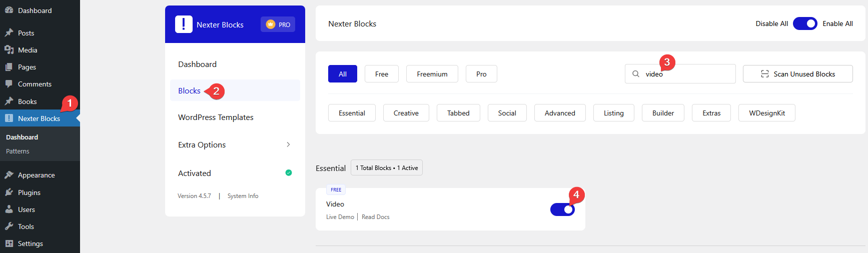The width and height of the screenshot is (868, 253).
Task: Filter by Listing category
Action: [x=614, y=113]
